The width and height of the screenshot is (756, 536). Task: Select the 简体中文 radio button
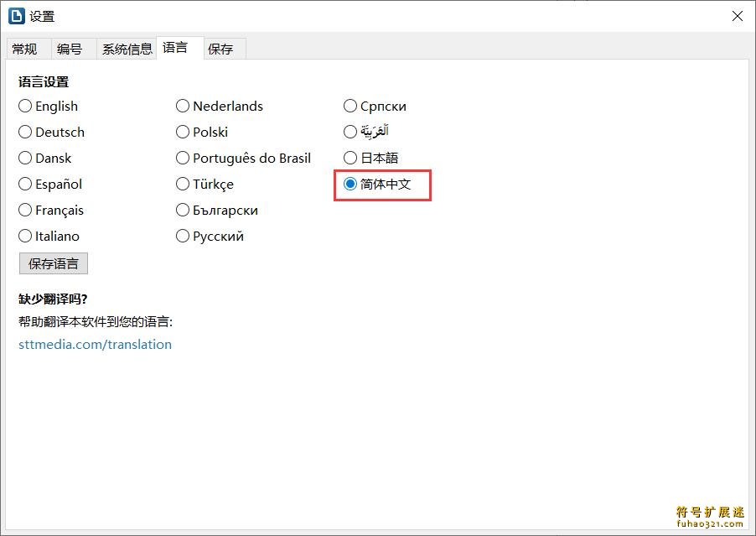377,185
